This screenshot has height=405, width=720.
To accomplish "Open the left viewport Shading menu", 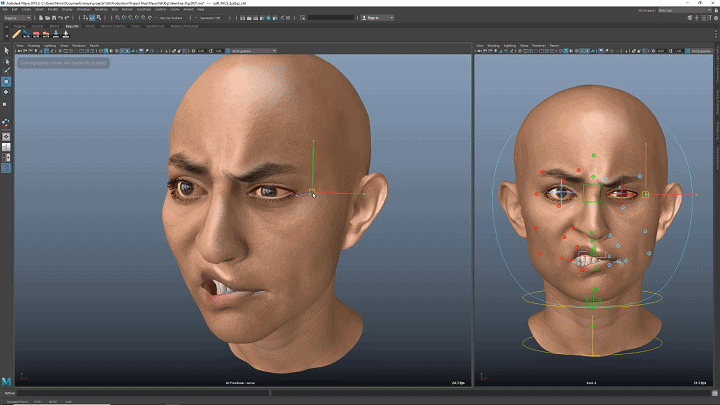I will tap(33, 45).
